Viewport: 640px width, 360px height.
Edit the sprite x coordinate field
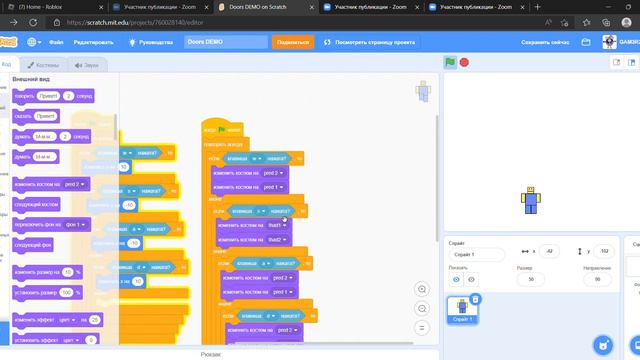(x=549, y=251)
